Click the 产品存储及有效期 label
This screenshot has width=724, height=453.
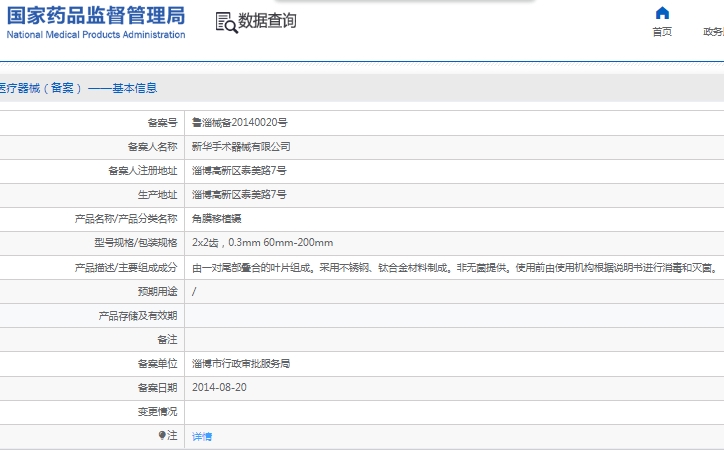pyautogui.click(x=138, y=315)
